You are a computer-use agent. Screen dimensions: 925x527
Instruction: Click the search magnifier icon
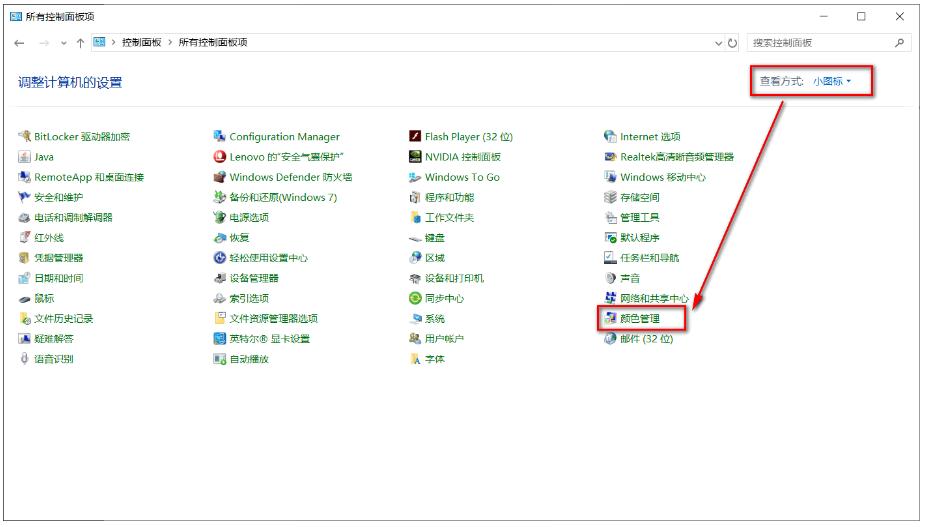(899, 42)
